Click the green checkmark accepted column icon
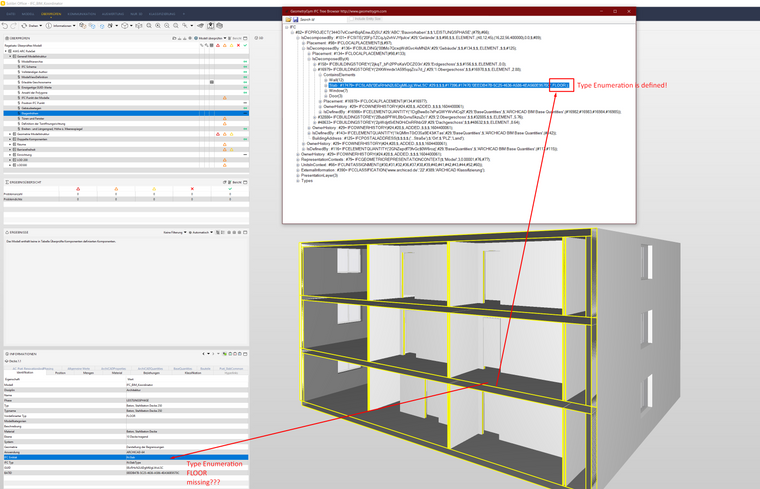The image size is (760, 489). pos(245,45)
